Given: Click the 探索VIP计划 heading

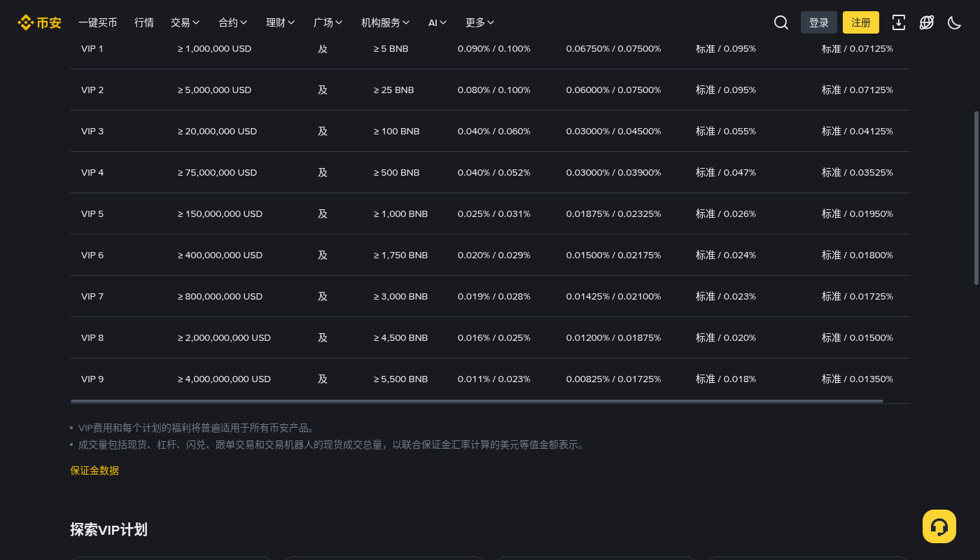Looking at the screenshot, I should click(108, 529).
